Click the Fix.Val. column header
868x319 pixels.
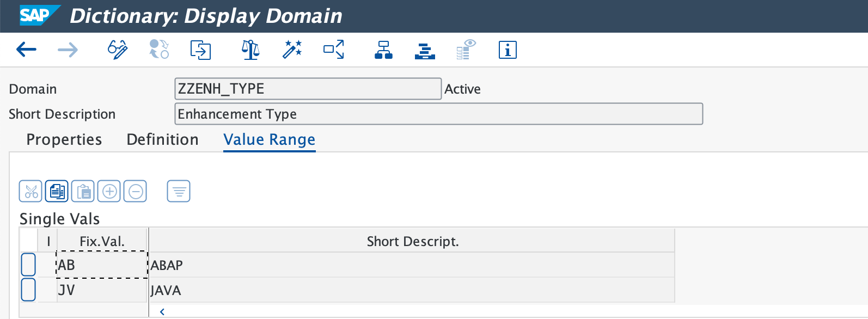click(x=102, y=241)
